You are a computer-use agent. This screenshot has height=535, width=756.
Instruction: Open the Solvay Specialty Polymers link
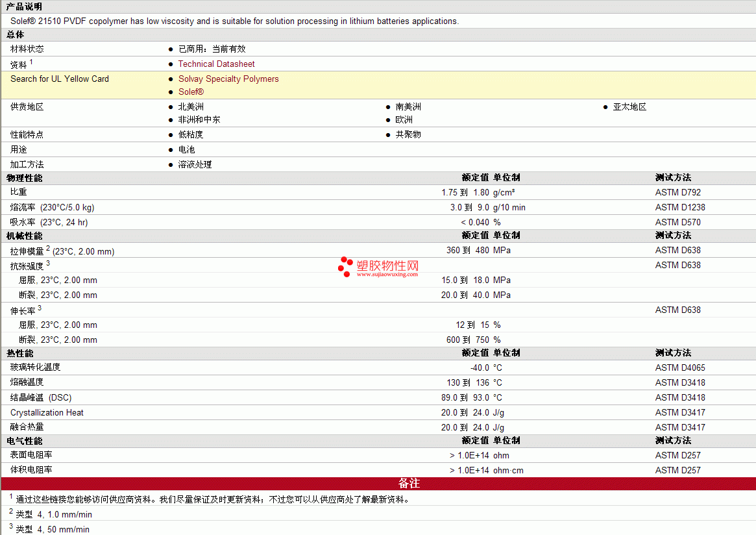click(x=228, y=79)
